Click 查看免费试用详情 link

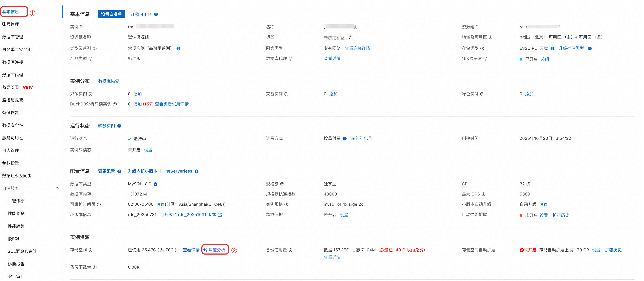coord(172,104)
